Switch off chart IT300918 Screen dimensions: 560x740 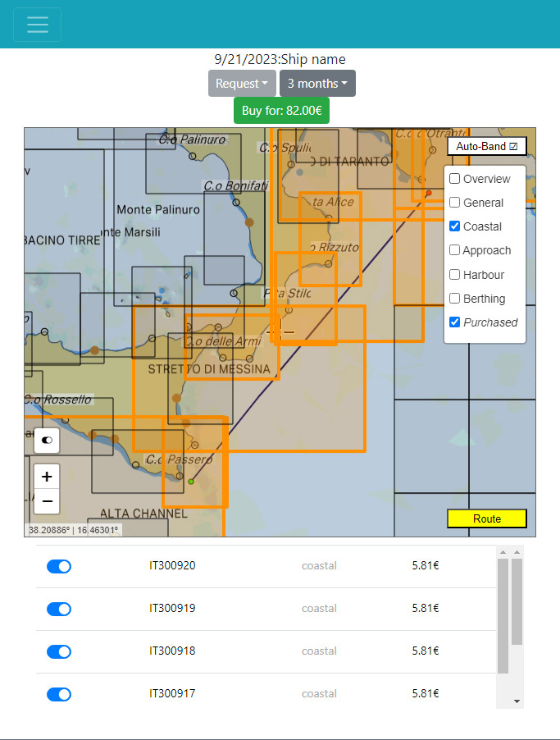pos(59,651)
